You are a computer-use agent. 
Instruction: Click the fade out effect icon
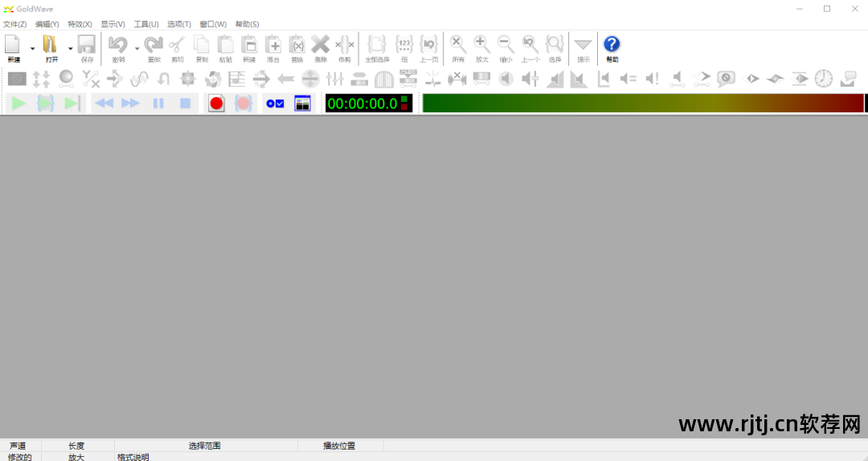tap(579, 79)
